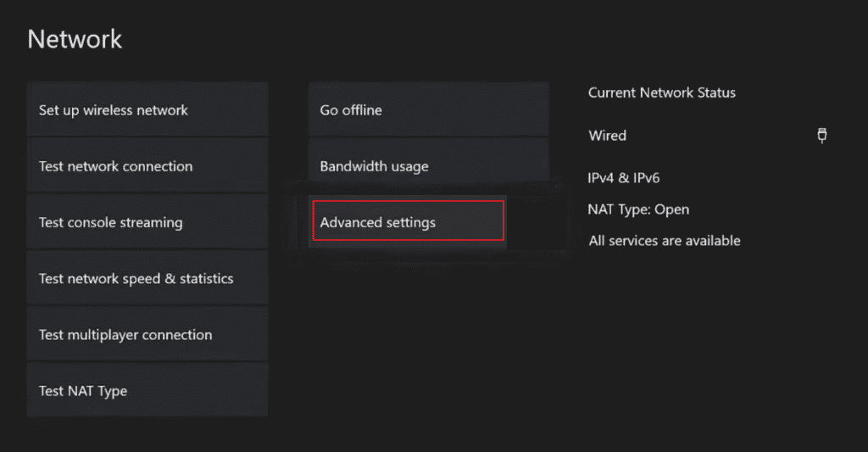The width and height of the screenshot is (868, 452).
Task: Click the Wired status text
Action: pyautogui.click(x=607, y=135)
